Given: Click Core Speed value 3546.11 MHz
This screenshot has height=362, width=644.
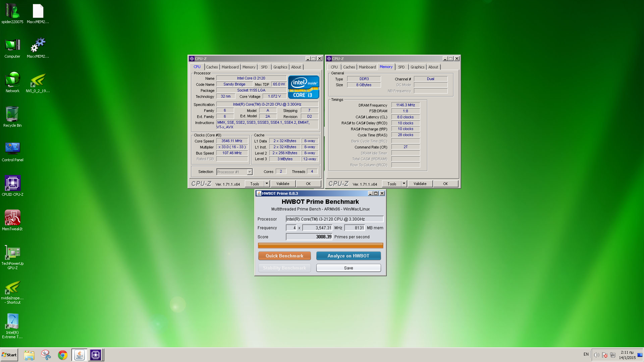Looking at the screenshot, I should tap(232, 141).
